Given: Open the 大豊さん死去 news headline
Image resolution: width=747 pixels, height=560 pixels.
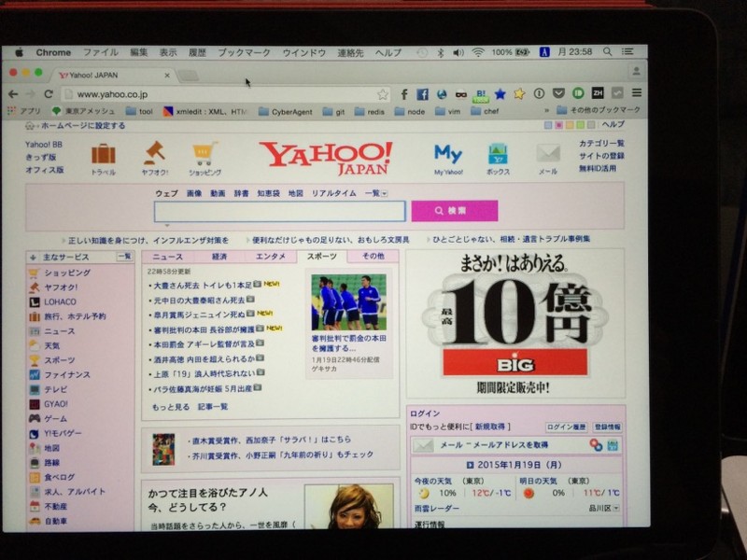Looking at the screenshot, I should pos(203,286).
